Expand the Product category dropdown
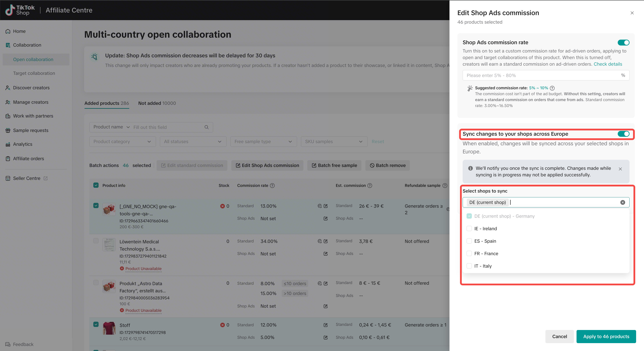 click(x=122, y=141)
